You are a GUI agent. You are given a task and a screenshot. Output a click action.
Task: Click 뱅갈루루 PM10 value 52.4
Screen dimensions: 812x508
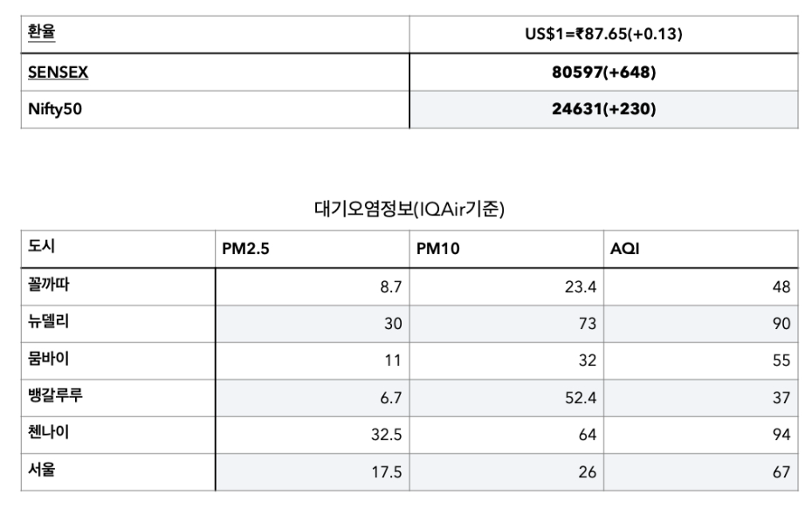click(580, 398)
